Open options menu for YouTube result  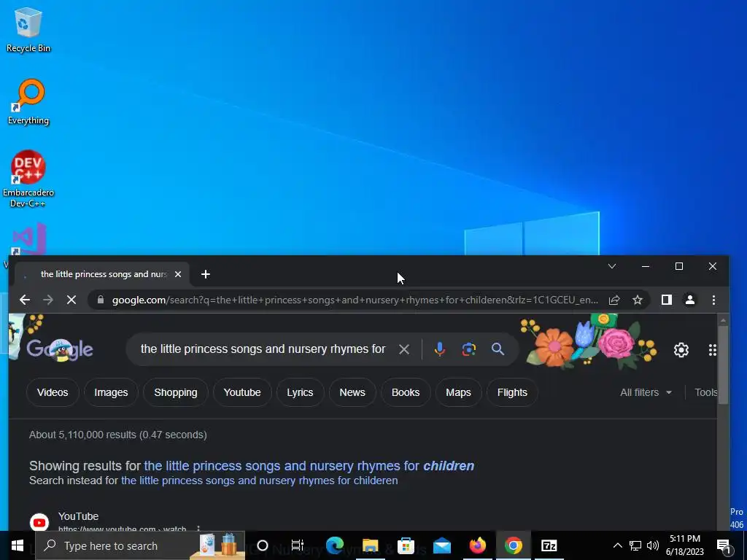coord(198,528)
